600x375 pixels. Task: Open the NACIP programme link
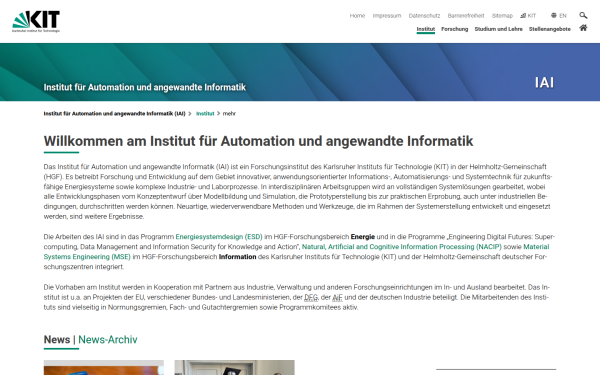point(402,247)
